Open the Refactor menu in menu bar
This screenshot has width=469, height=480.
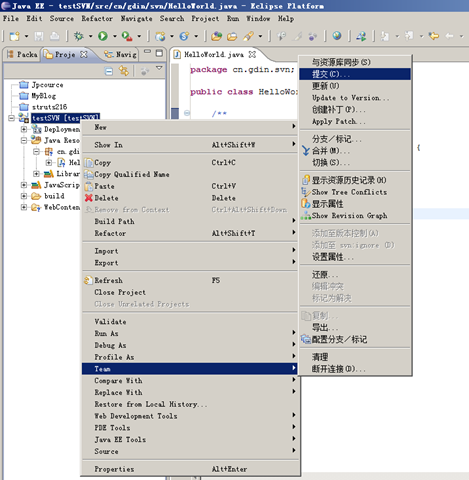click(x=97, y=18)
